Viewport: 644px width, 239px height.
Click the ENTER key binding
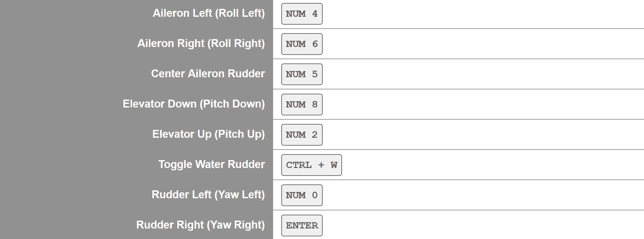[302, 226]
